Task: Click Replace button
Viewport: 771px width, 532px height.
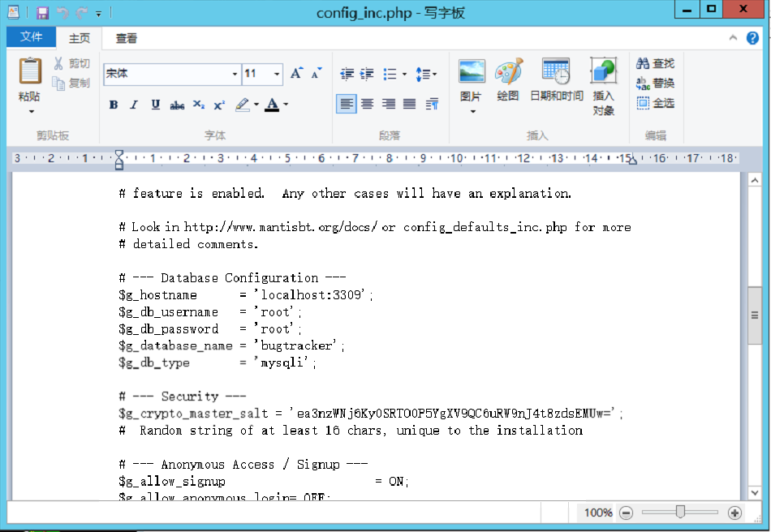Action: coord(655,83)
